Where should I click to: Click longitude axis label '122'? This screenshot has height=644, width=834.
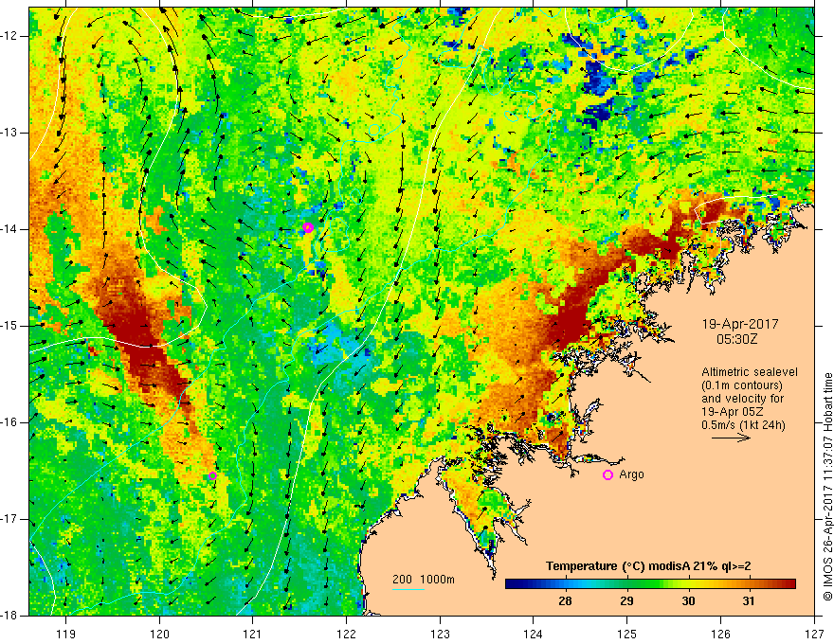tap(346, 634)
